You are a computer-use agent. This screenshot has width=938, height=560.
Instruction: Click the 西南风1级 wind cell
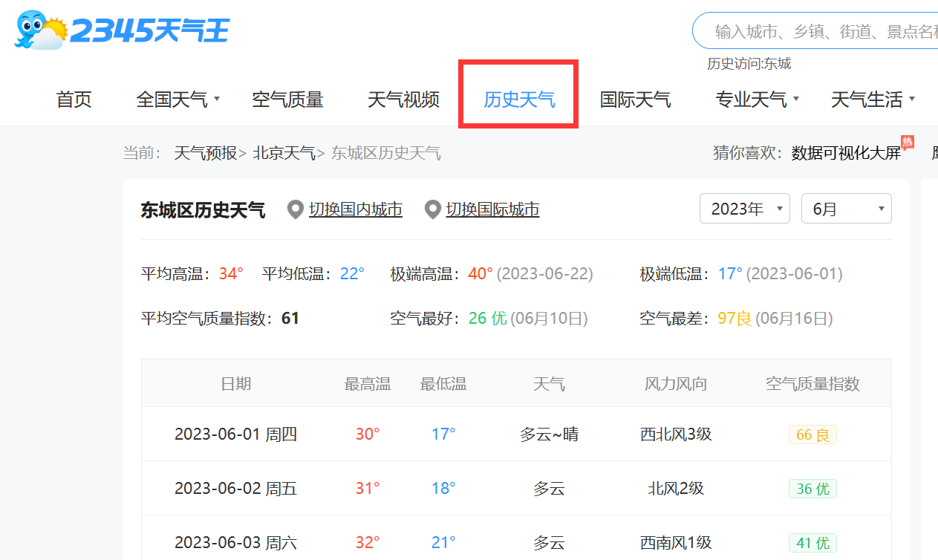676,543
